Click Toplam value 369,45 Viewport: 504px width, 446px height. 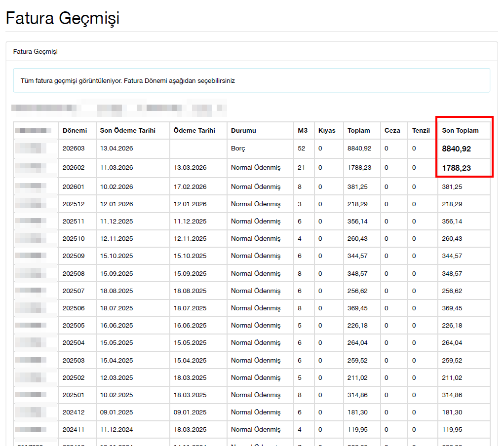click(x=357, y=308)
